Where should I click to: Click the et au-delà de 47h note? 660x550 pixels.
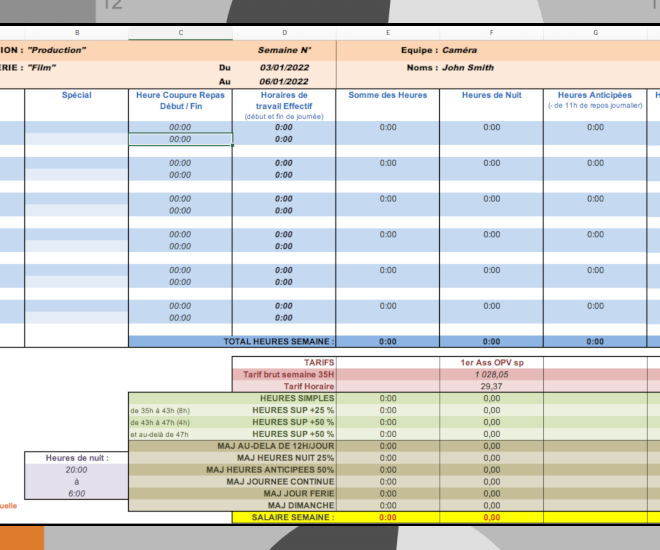tap(159, 434)
